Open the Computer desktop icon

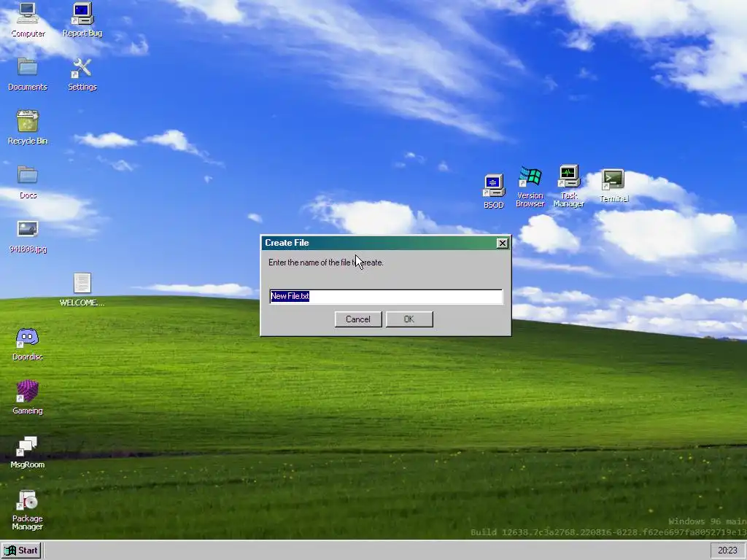(28, 19)
